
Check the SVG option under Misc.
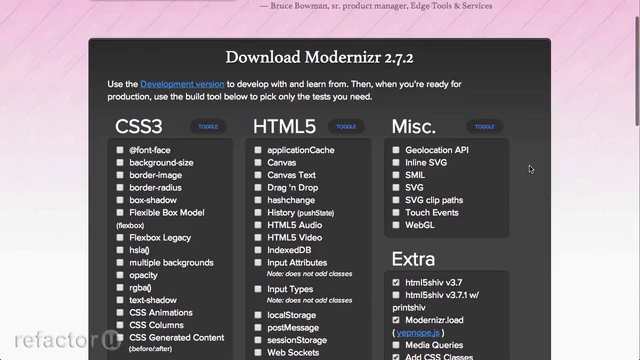(396, 187)
